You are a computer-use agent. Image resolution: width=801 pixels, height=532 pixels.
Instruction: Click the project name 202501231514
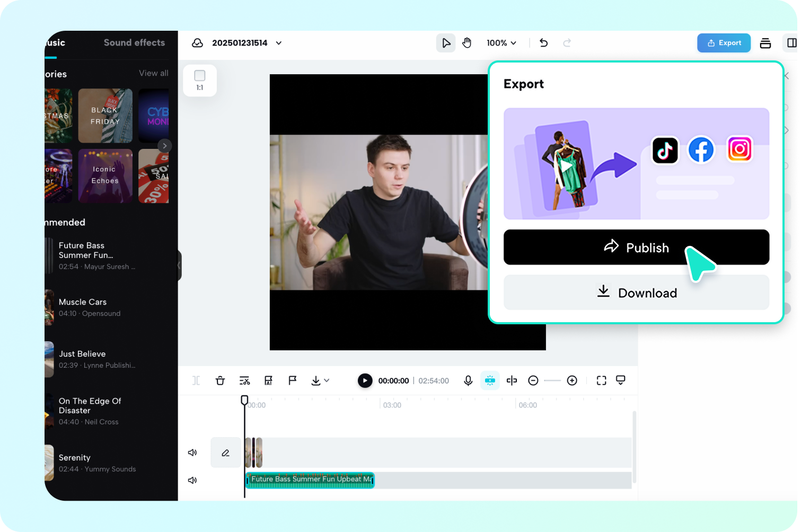point(240,43)
